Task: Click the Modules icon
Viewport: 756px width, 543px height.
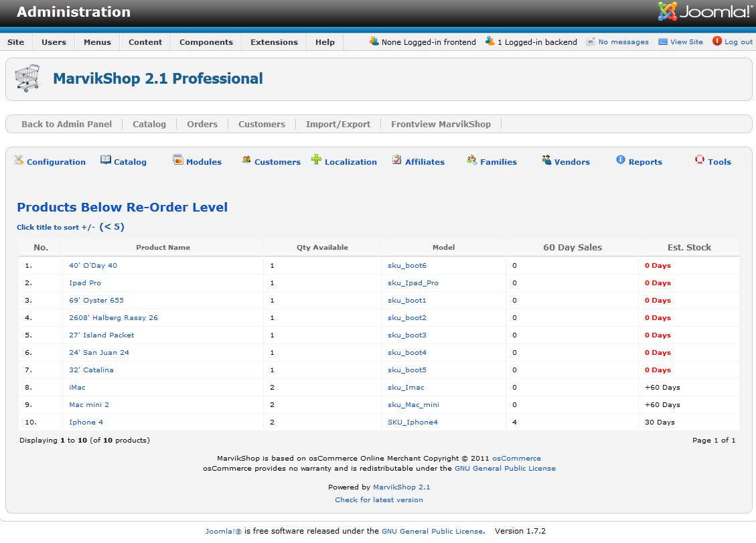Action: [178, 159]
